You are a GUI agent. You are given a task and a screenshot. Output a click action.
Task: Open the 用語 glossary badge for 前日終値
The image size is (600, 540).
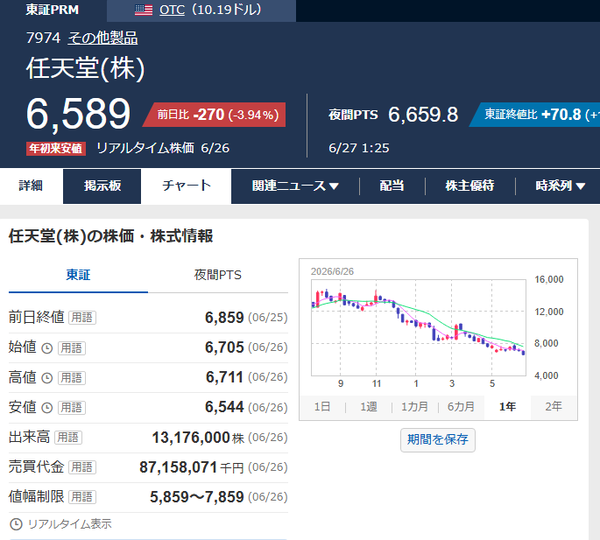[82, 318]
